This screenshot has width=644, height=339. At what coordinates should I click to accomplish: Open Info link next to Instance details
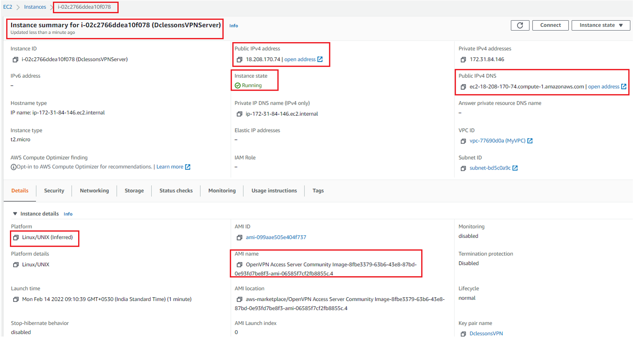pyautogui.click(x=68, y=214)
